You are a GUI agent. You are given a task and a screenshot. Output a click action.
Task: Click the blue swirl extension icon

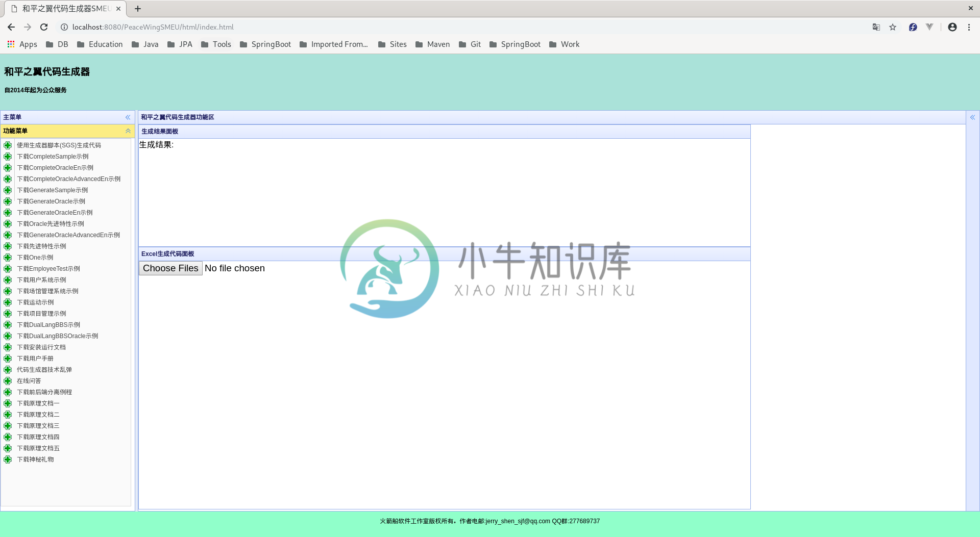913,27
